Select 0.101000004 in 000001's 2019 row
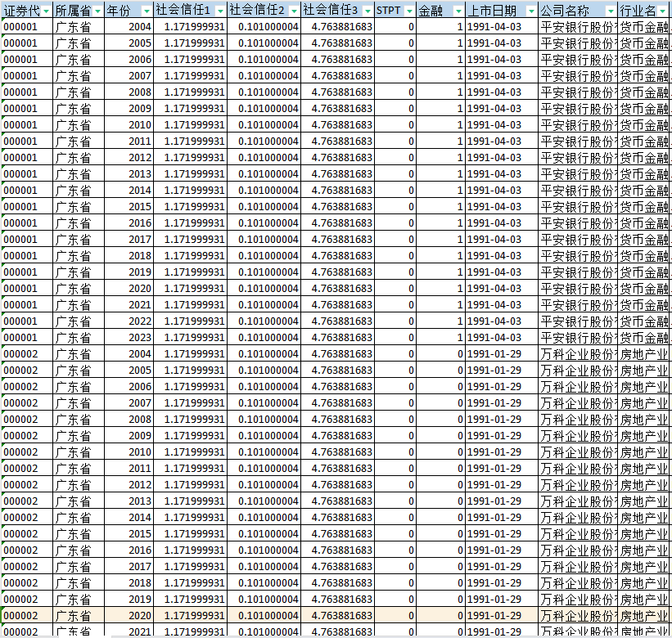 click(264, 272)
